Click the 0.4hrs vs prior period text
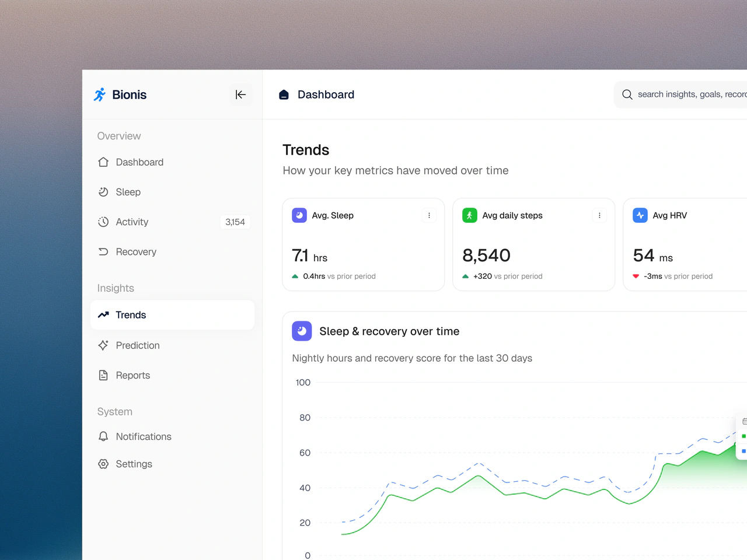The image size is (747, 560). (x=339, y=276)
